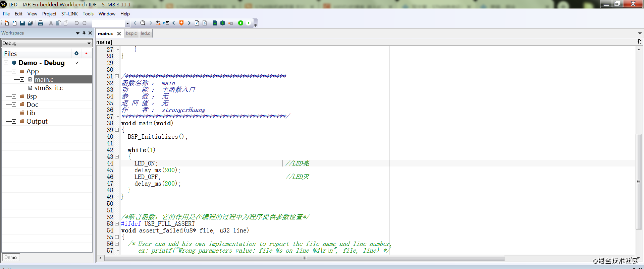Copy selection using toolbar icon
Viewport: 644px width, 269px height.
[x=58, y=23]
